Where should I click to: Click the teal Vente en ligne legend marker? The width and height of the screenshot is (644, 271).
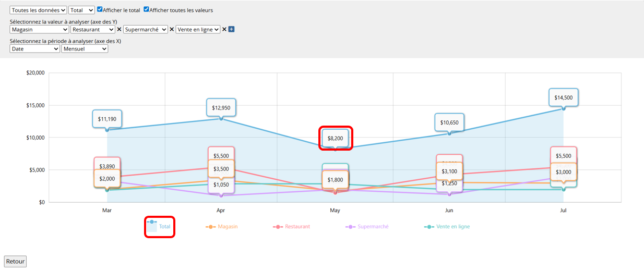[x=429, y=227]
